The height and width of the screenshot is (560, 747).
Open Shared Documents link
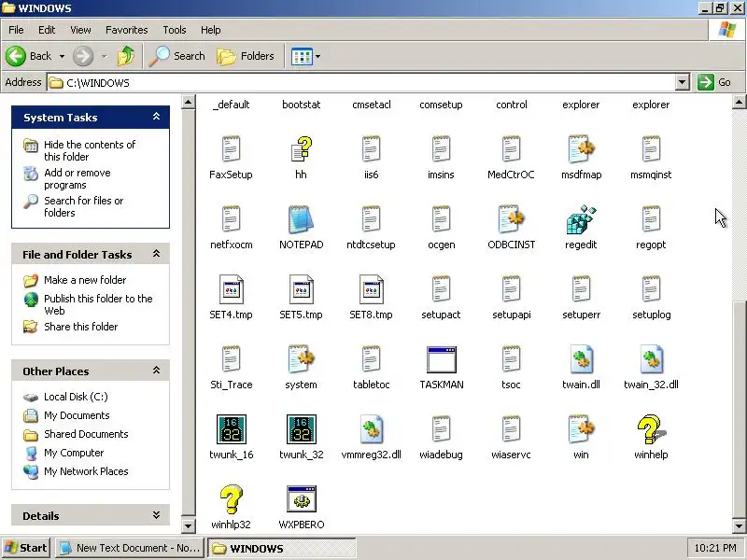[x=86, y=434]
